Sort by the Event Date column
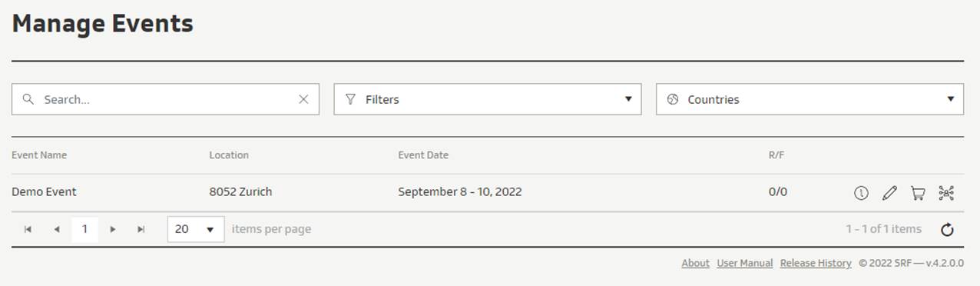Viewport: 980px width, 286px height. click(423, 155)
